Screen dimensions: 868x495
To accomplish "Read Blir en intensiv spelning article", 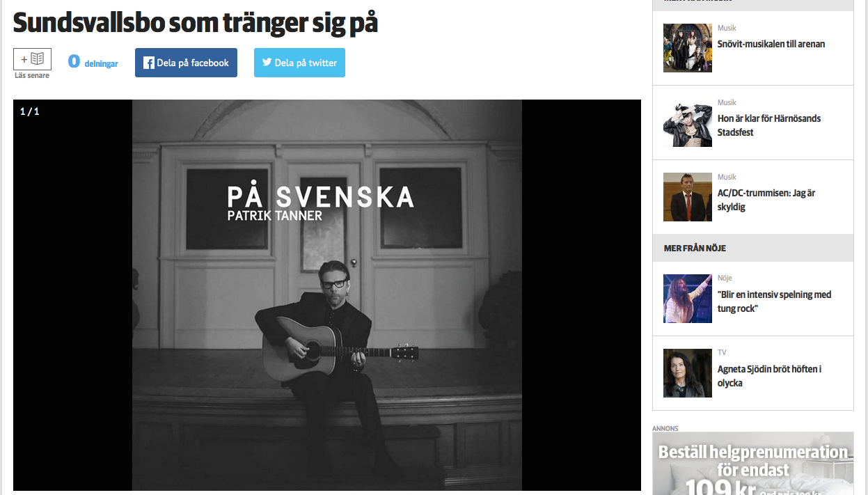I will coord(775,301).
